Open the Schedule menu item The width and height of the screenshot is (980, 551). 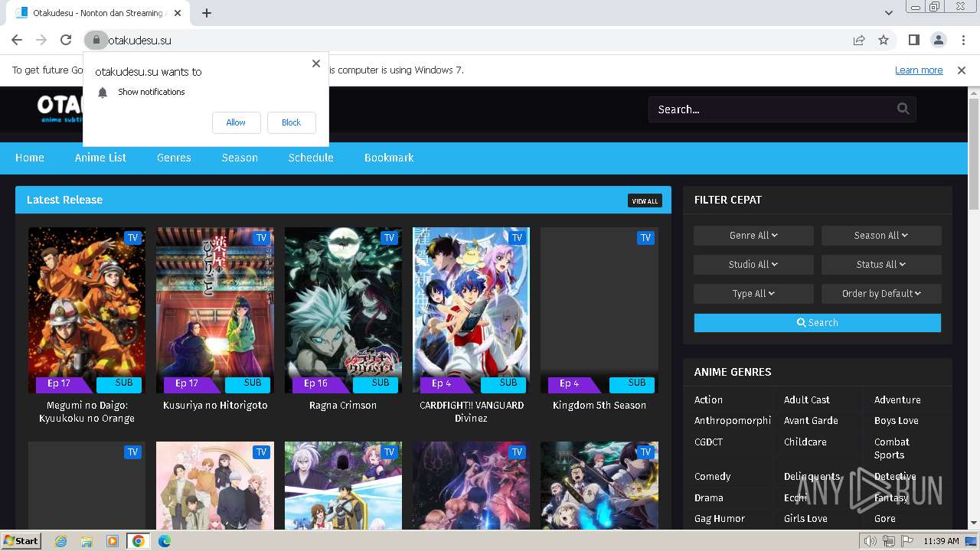coord(311,158)
